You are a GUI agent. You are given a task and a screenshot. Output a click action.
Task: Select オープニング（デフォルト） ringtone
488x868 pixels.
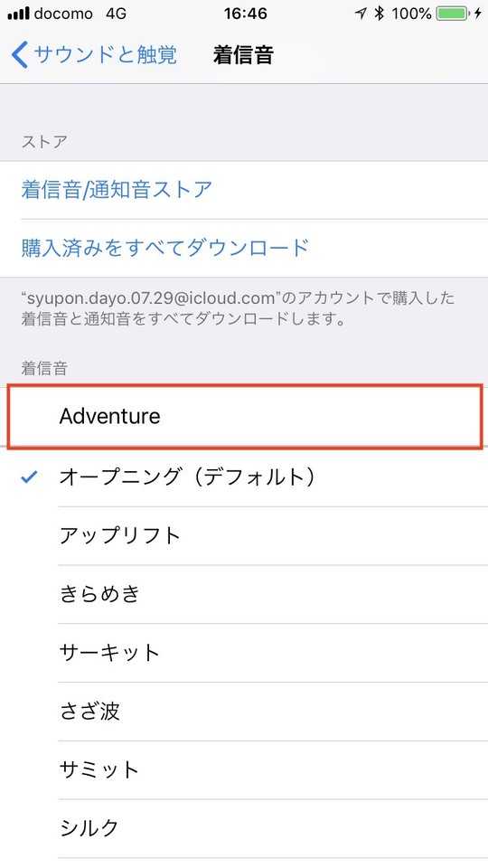[x=244, y=476]
